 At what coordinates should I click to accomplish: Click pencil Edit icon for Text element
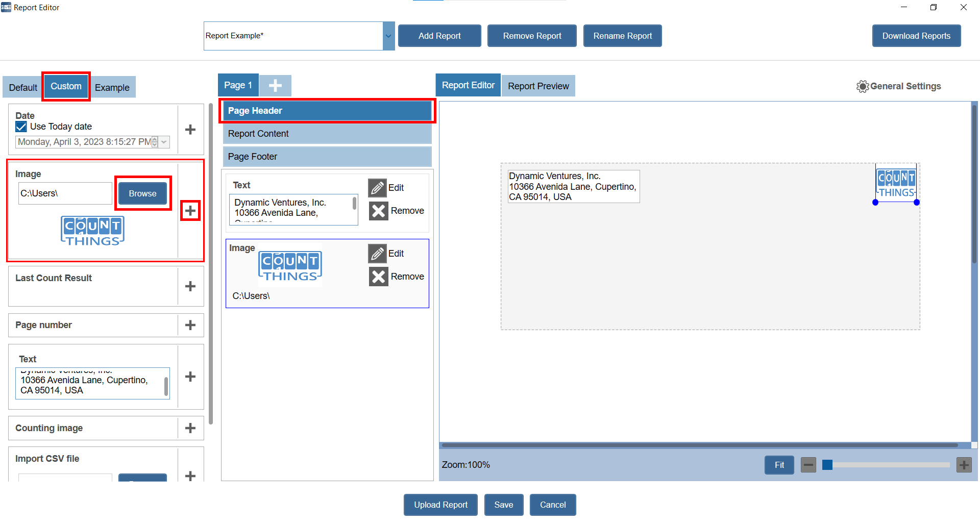378,188
